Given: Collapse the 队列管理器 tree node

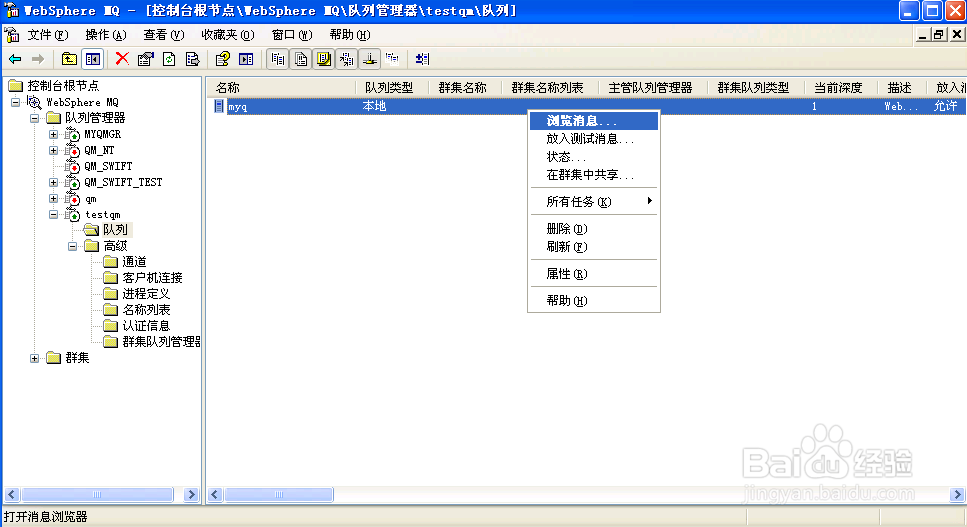Looking at the screenshot, I should pos(35,118).
